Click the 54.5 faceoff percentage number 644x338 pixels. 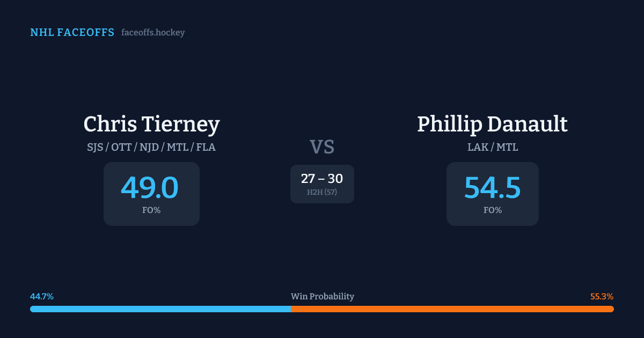pyautogui.click(x=492, y=188)
